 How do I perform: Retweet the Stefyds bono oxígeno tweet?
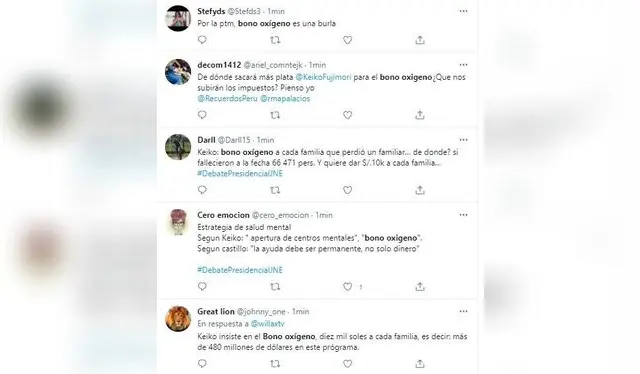(x=275, y=40)
